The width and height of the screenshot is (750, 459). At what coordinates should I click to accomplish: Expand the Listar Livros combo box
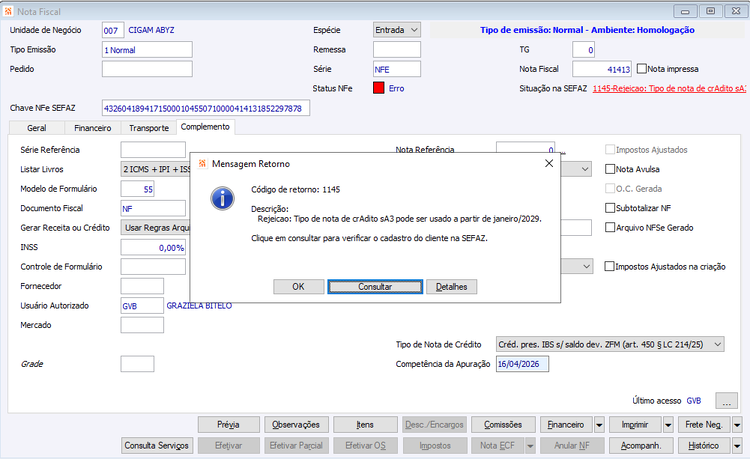pyautogui.click(x=155, y=169)
